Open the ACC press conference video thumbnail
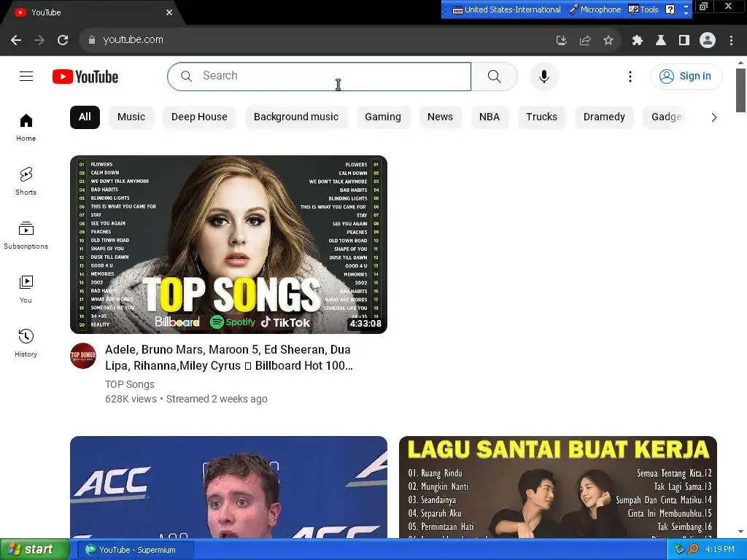 pos(228,487)
